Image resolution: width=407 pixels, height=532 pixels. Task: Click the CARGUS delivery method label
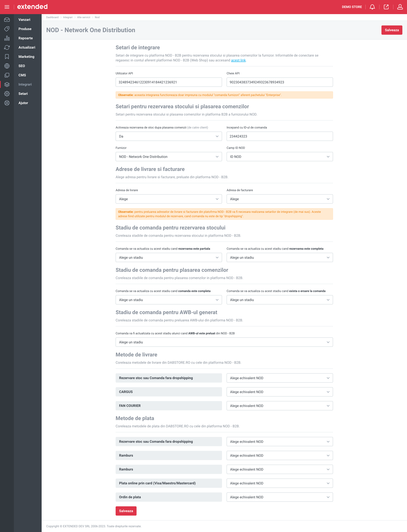pos(169,392)
